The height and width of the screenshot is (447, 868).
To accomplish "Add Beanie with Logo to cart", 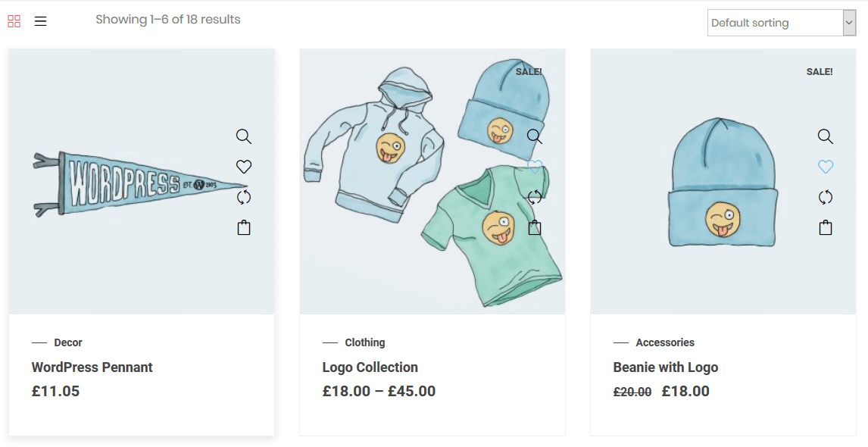I will click(826, 227).
